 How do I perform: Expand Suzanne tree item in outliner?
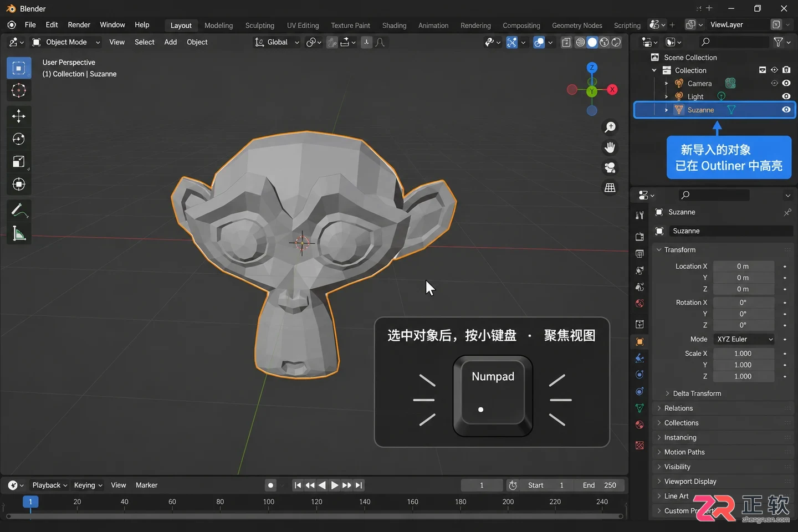(666, 110)
